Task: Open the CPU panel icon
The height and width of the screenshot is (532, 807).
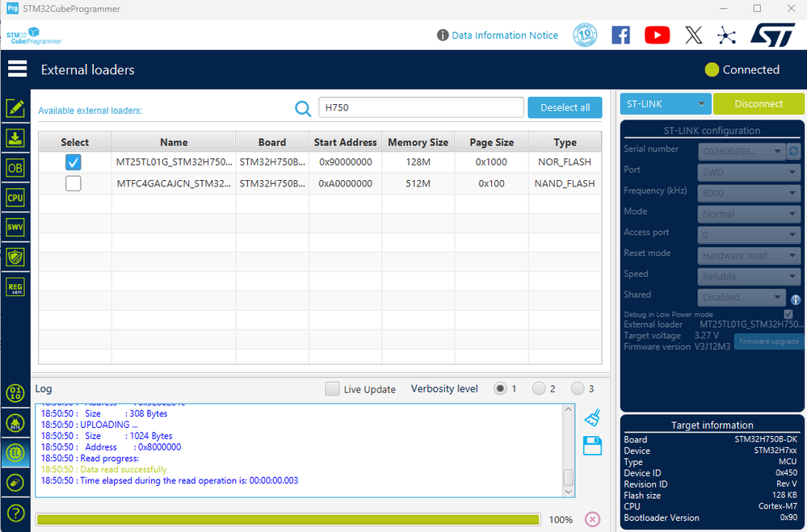Action: coord(15,198)
